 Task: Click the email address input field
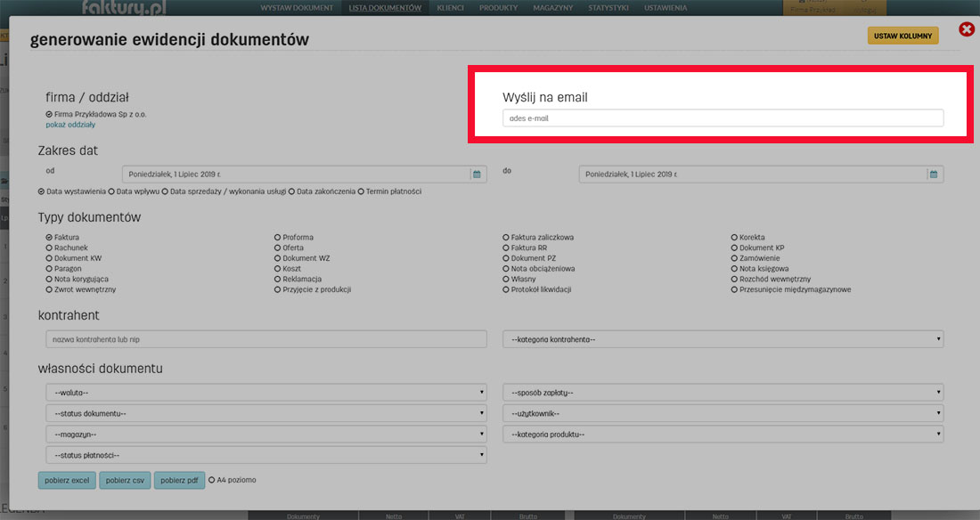coord(723,118)
